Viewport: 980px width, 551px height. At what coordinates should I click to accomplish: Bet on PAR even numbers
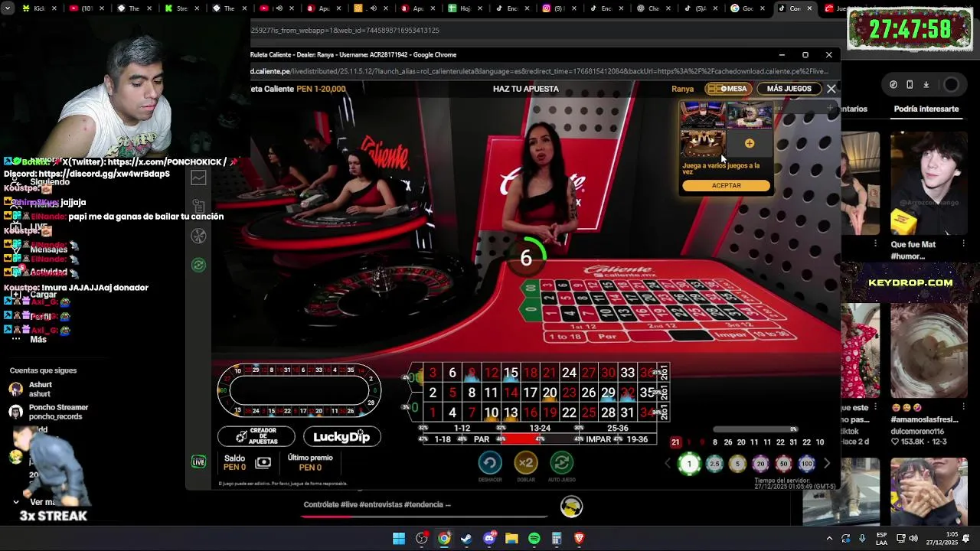[x=481, y=439]
